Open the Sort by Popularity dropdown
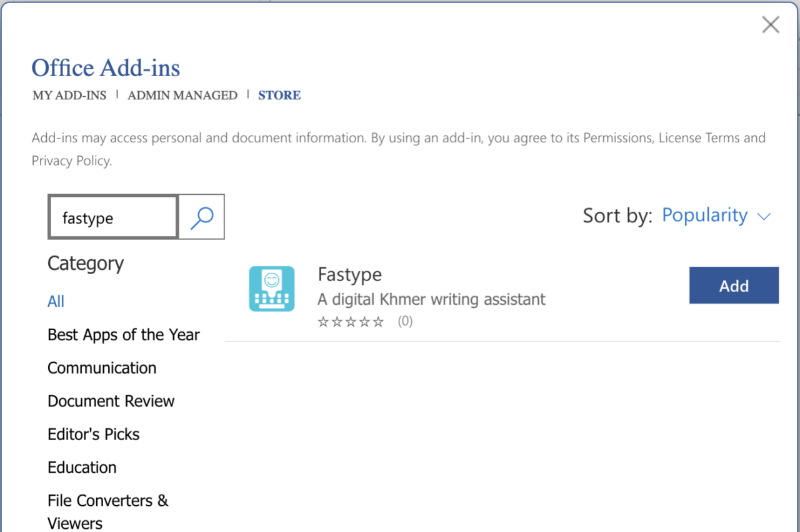 (x=716, y=215)
